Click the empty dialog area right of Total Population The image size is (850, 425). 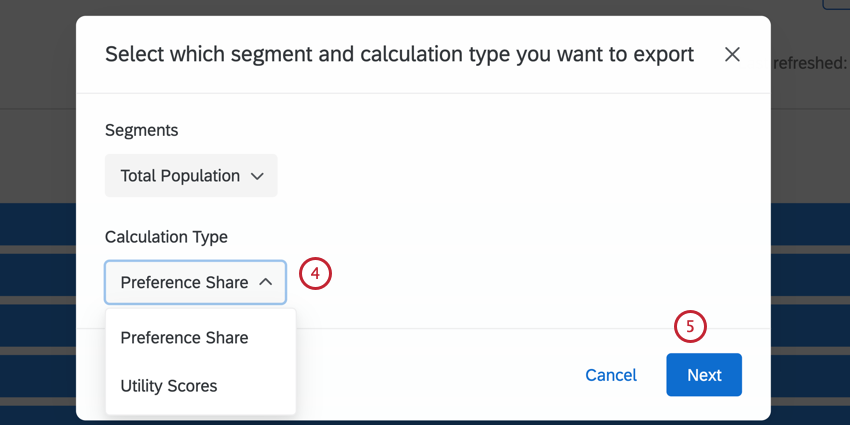click(x=500, y=176)
